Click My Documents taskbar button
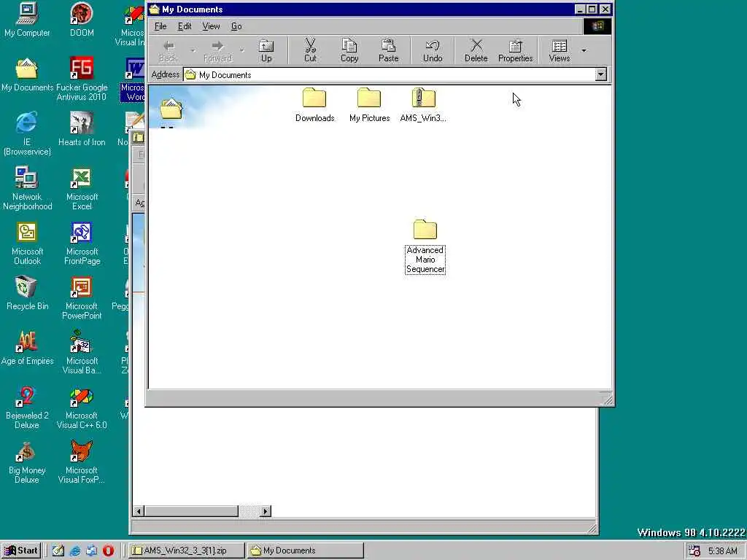 pos(306,551)
